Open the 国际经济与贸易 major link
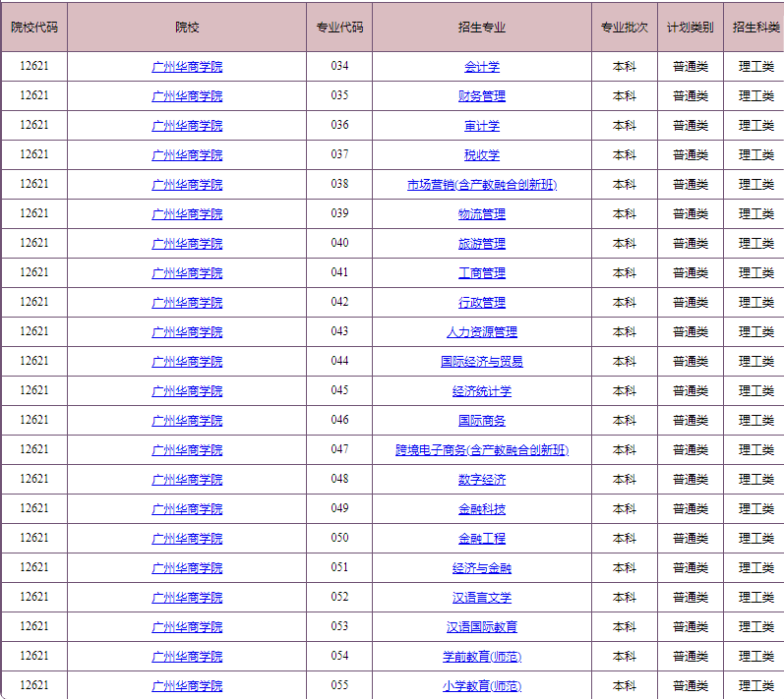The width and height of the screenshot is (784, 699). pyautogui.click(x=481, y=361)
